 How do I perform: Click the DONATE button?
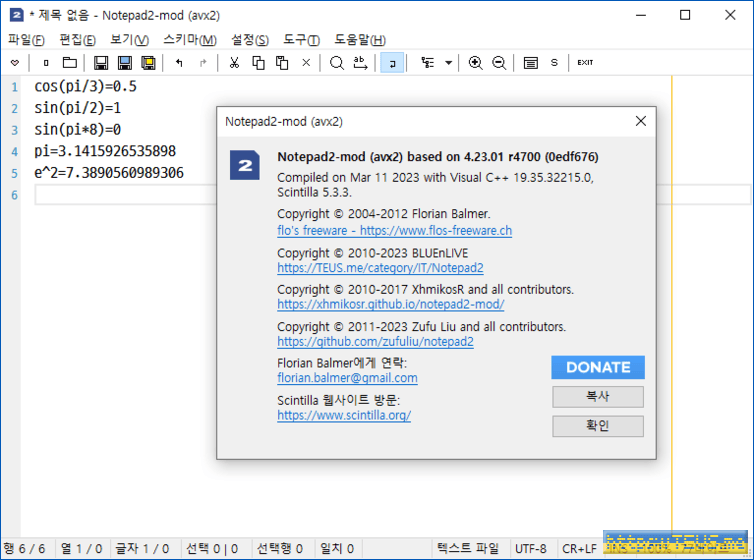(x=598, y=367)
